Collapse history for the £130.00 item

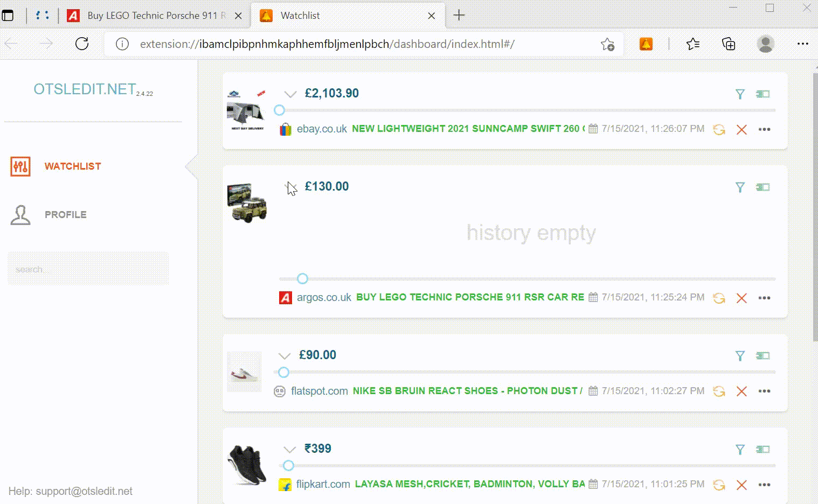[x=290, y=187]
